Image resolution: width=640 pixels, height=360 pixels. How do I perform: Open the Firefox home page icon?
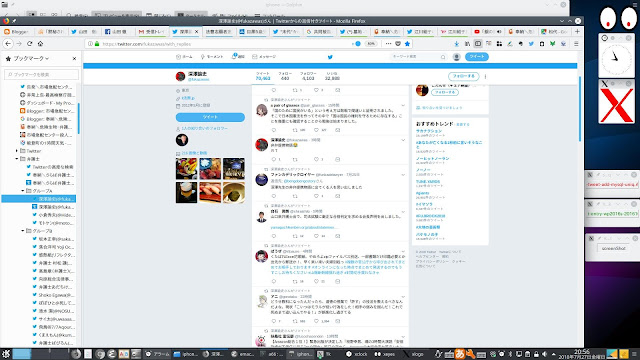[40, 43]
